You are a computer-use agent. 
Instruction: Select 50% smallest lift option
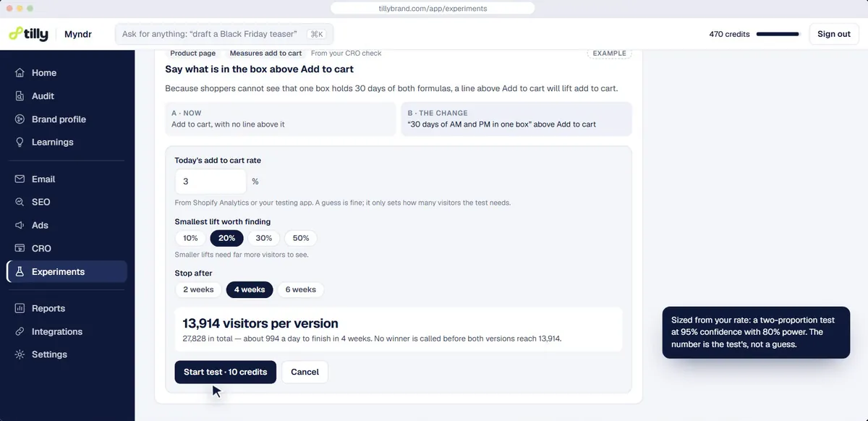tap(301, 238)
